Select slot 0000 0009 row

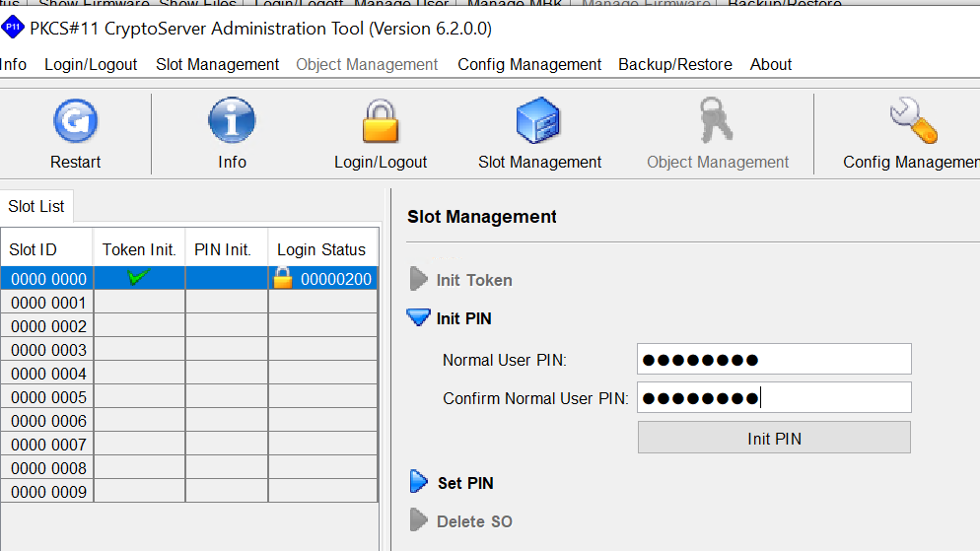(x=188, y=492)
